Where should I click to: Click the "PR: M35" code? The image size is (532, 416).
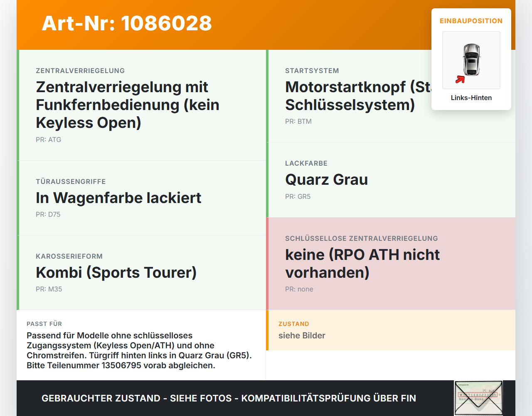click(49, 289)
